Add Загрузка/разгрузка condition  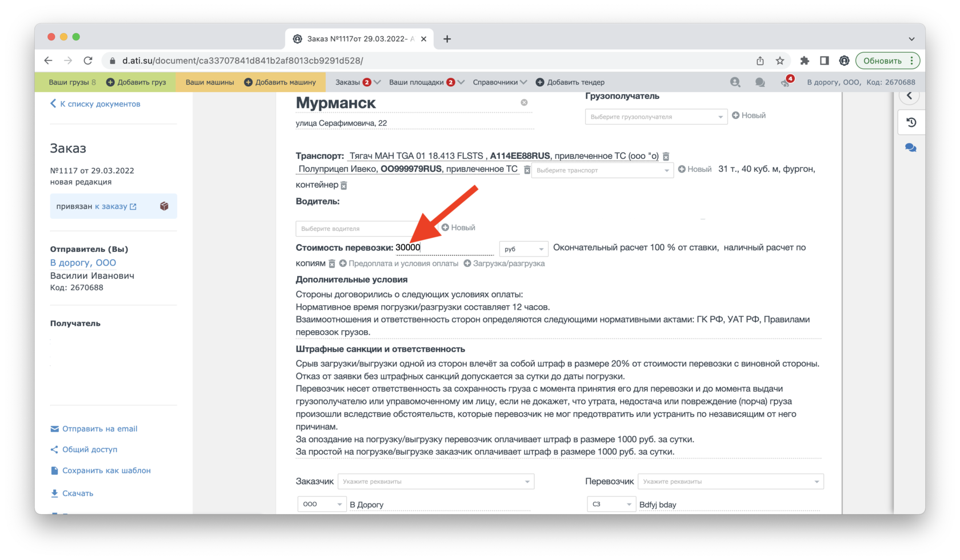click(x=504, y=263)
